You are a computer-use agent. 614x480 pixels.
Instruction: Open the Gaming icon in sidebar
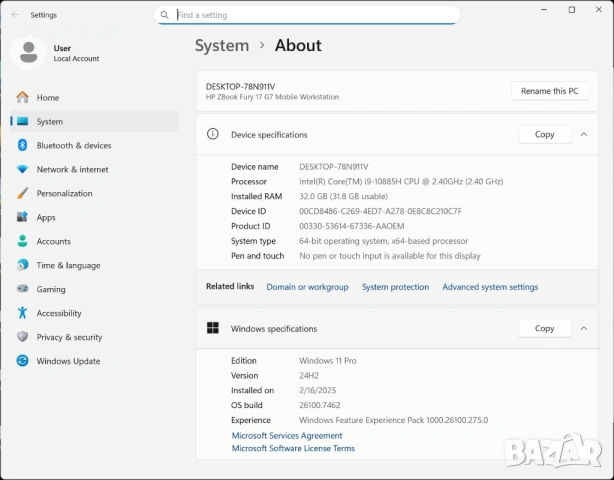tap(22, 289)
